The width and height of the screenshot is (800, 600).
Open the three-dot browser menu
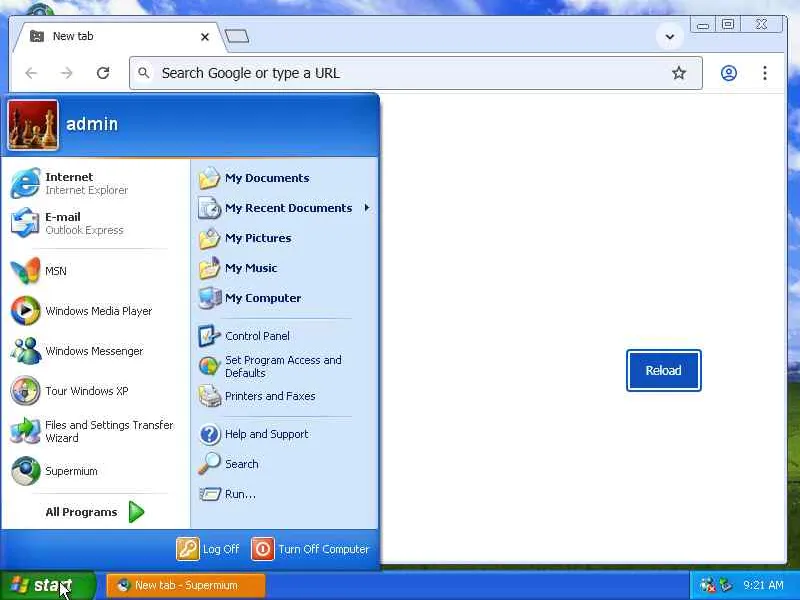pos(765,73)
